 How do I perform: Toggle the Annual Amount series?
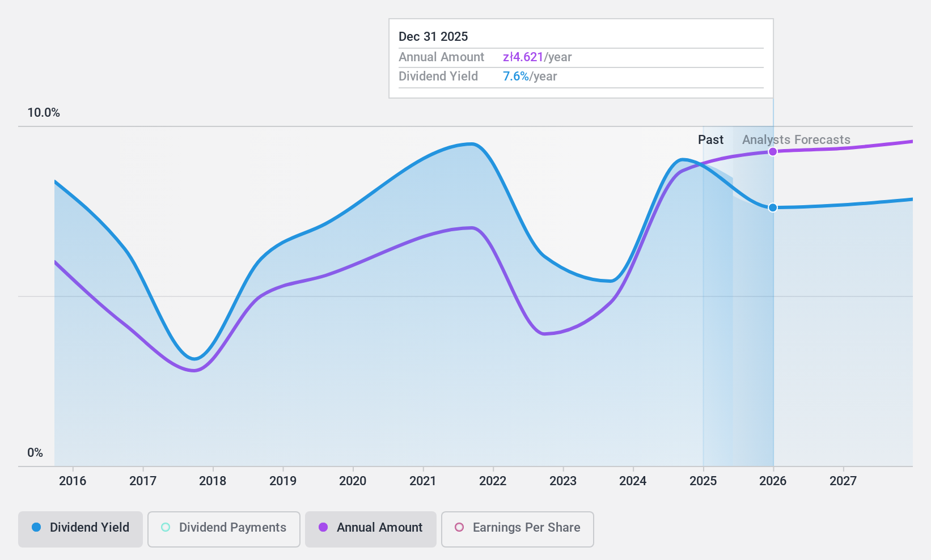point(371,529)
